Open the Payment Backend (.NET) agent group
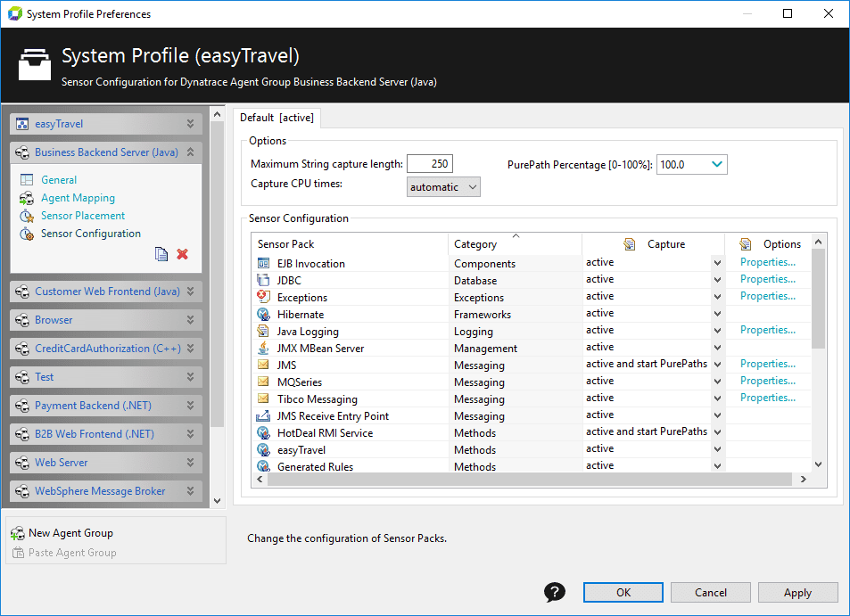This screenshot has width=850, height=616. (x=106, y=406)
